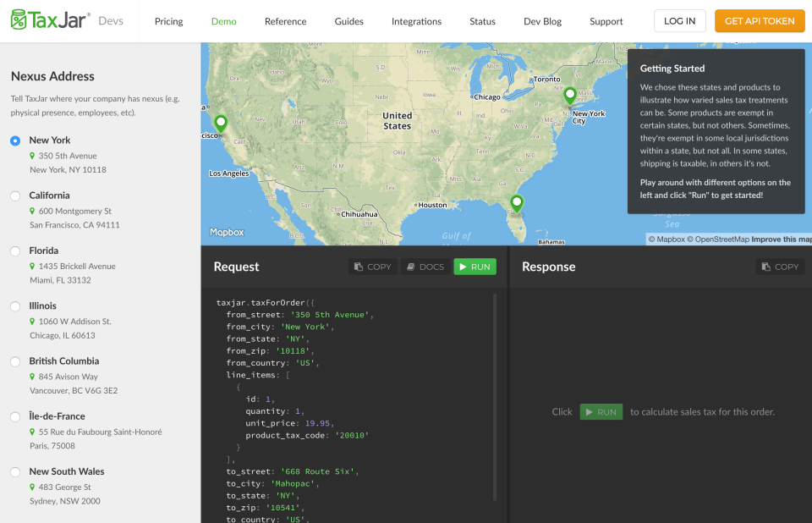Open the Integrations nav link
Image resolution: width=812 pixels, height=523 pixels.
coord(416,21)
